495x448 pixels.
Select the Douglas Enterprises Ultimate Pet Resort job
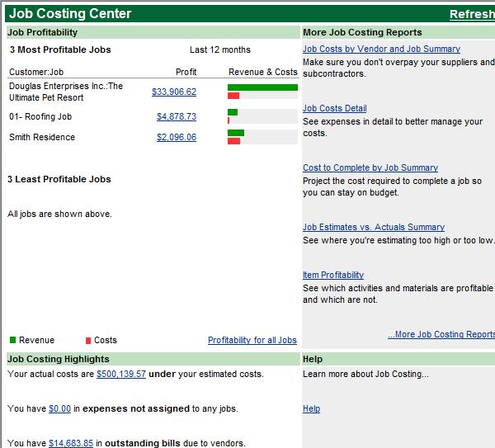[x=66, y=92]
